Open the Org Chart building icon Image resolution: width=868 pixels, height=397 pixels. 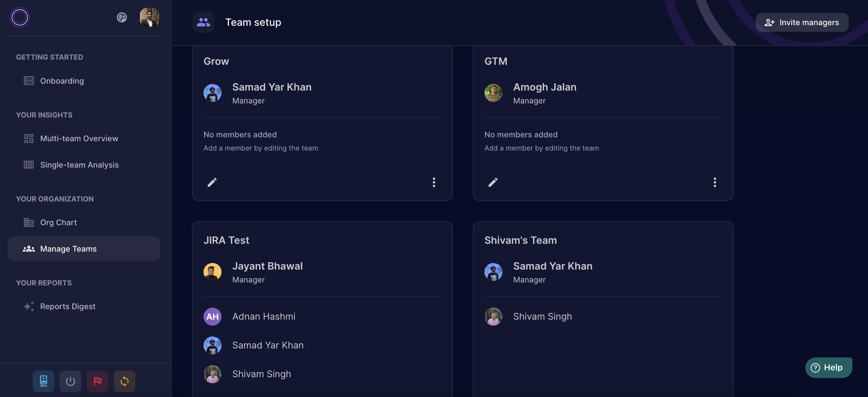(x=29, y=222)
